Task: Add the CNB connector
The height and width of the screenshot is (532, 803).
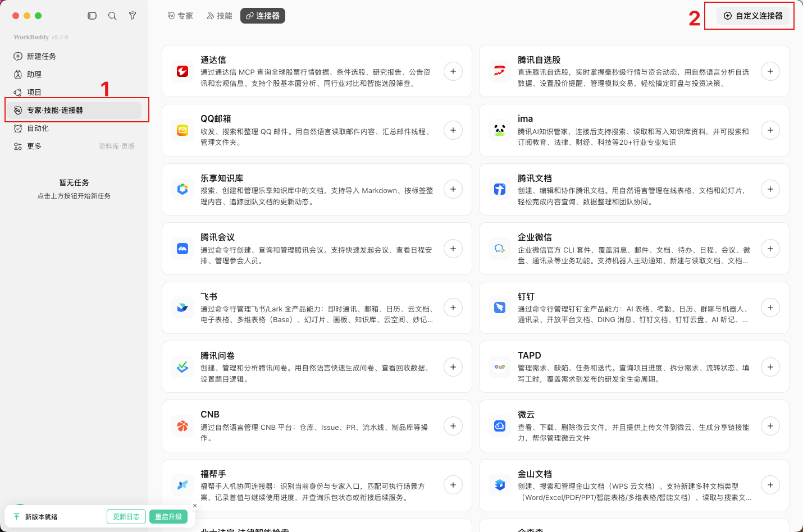Action: [453, 426]
